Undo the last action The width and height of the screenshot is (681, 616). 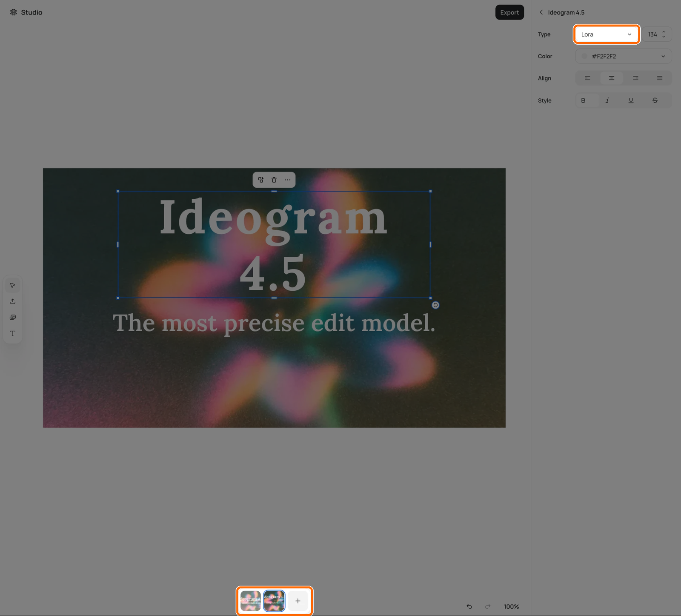click(469, 606)
